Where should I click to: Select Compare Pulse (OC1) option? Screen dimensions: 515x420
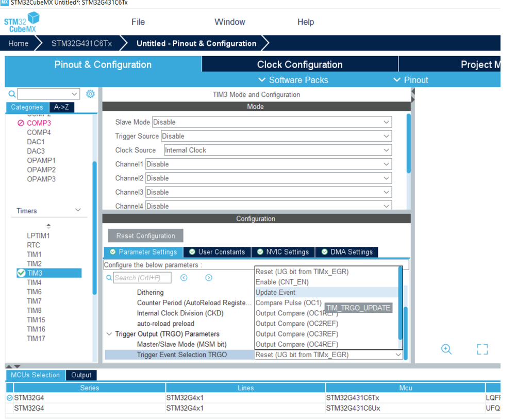click(x=289, y=303)
